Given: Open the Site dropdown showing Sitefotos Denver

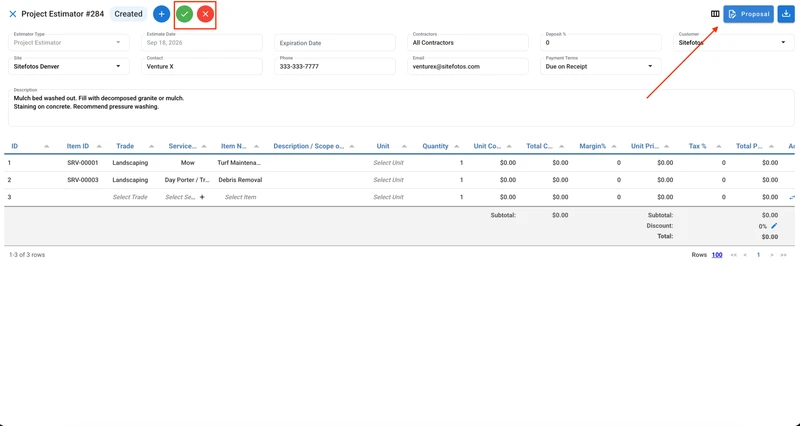Looking at the screenshot, I should pyautogui.click(x=69, y=66).
